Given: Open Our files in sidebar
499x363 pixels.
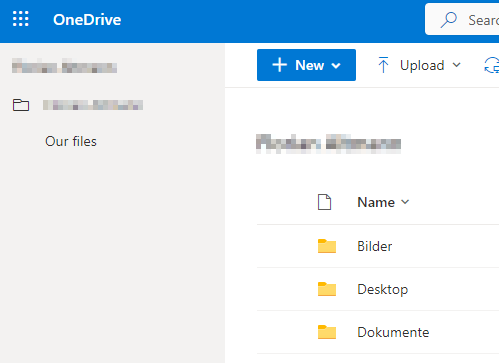Looking at the screenshot, I should coord(71,141).
